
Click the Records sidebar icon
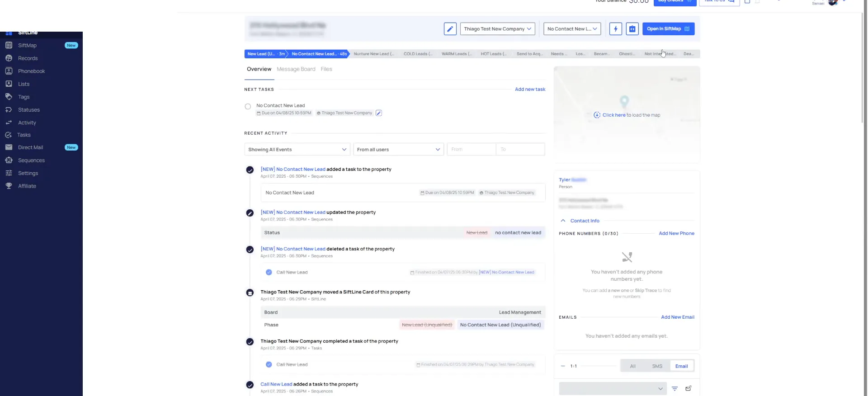point(9,58)
